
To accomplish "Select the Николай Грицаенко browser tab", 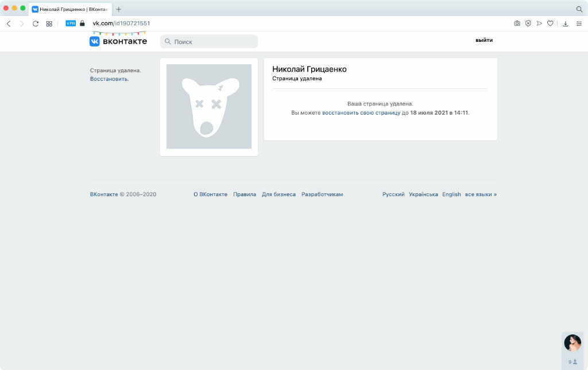I will click(x=70, y=9).
